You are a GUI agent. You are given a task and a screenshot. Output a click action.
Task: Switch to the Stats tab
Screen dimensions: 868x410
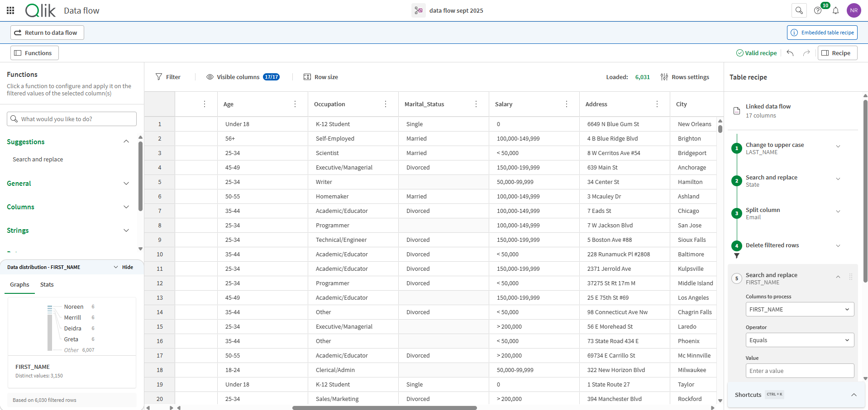(x=47, y=284)
